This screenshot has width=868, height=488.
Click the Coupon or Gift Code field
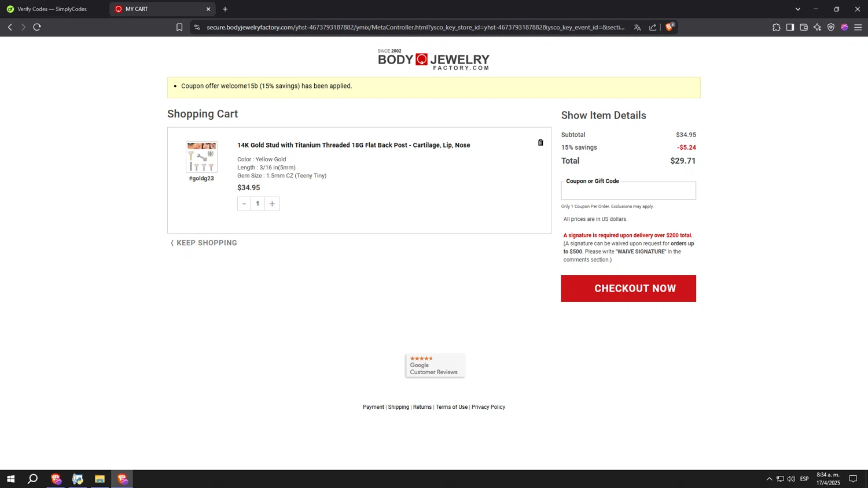[x=628, y=191]
